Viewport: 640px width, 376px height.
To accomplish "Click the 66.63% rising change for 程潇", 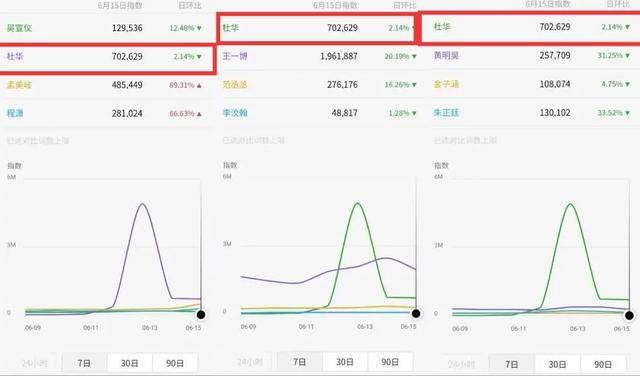I will [186, 113].
